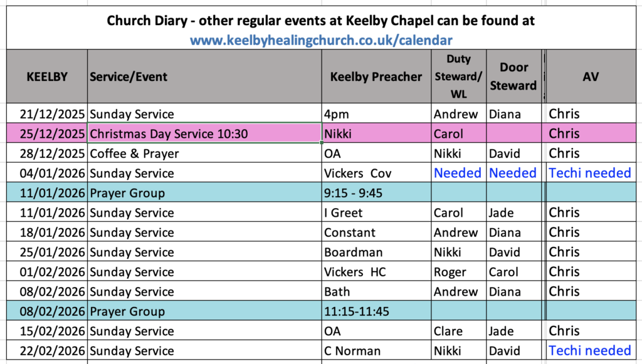
Task: Click the Door Steward header cell
Action: (x=513, y=76)
